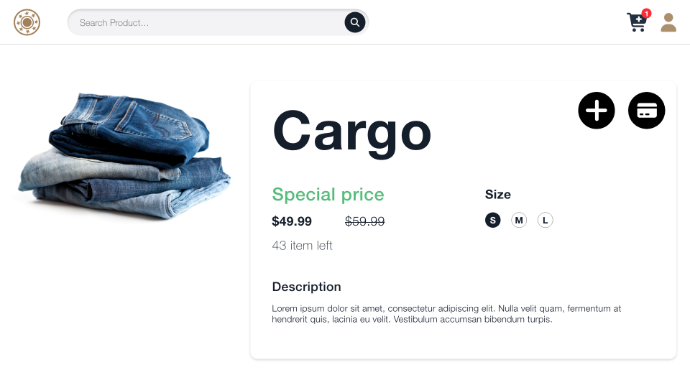Open the shopping cart

point(636,22)
